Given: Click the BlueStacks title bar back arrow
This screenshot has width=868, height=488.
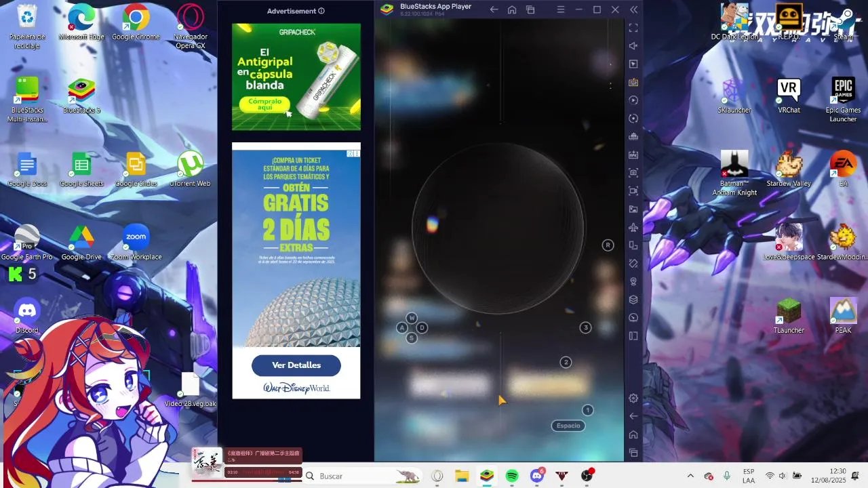Looking at the screenshot, I should pos(494,9).
